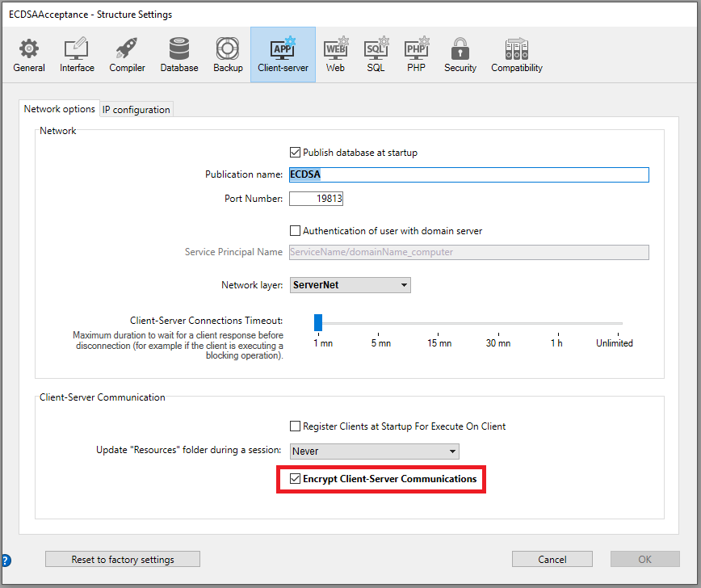Open the Compatibility settings page
The width and height of the screenshot is (701, 588).
(x=517, y=55)
